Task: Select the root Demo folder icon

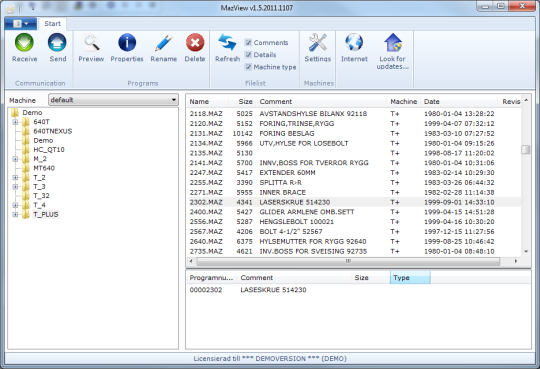Action: pyautogui.click(x=14, y=113)
